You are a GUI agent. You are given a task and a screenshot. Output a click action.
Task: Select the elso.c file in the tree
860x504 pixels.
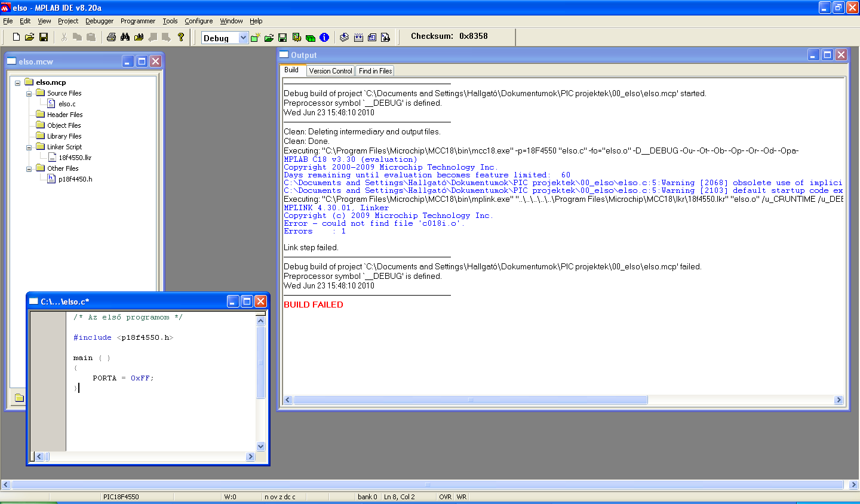click(x=67, y=104)
